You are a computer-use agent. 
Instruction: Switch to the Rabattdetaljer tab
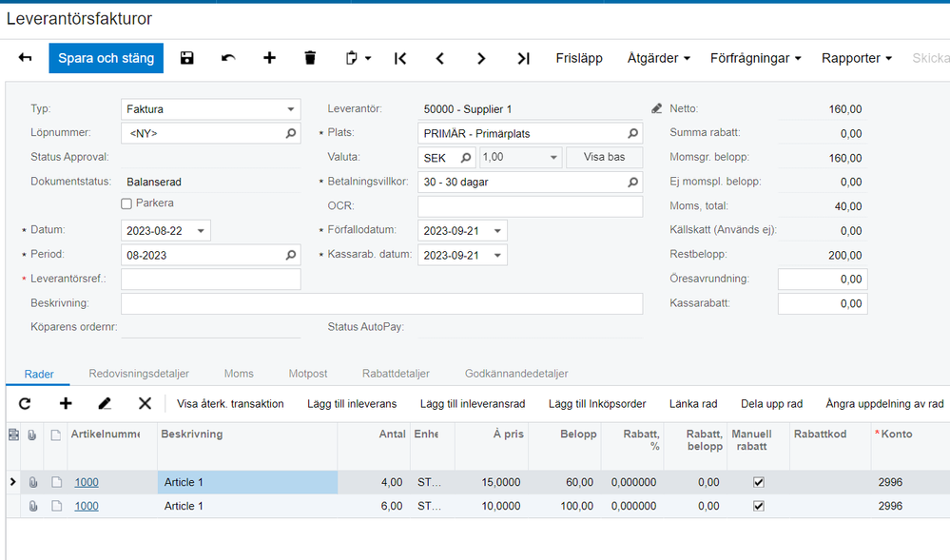(396, 374)
